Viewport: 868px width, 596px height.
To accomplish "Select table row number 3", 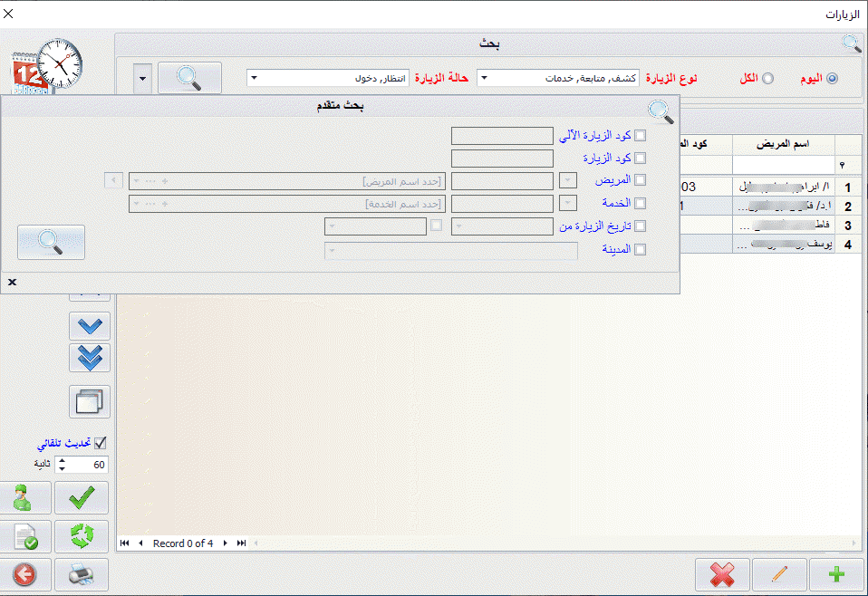I will point(848,226).
